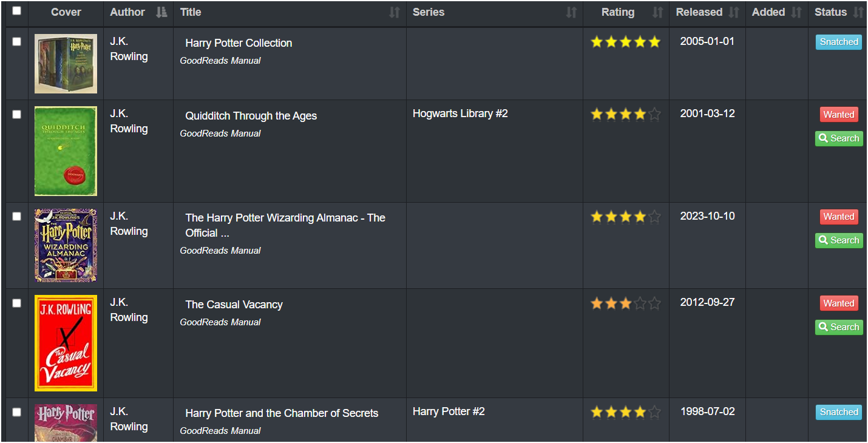Click the Series column sort arrows
The width and height of the screenshot is (868, 443).
(x=571, y=12)
